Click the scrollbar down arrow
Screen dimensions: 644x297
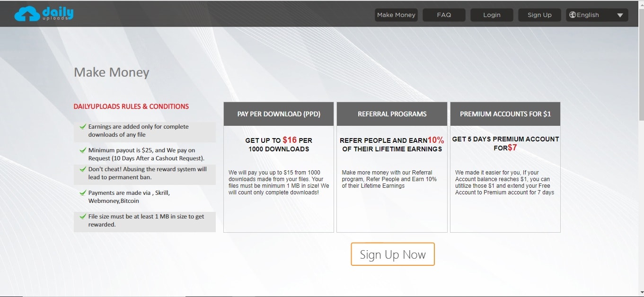tap(640, 293)
